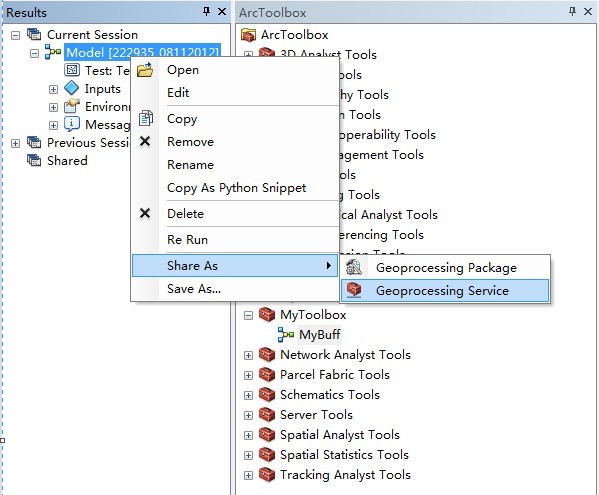Select Delete in the context menu

pos(235,214)
